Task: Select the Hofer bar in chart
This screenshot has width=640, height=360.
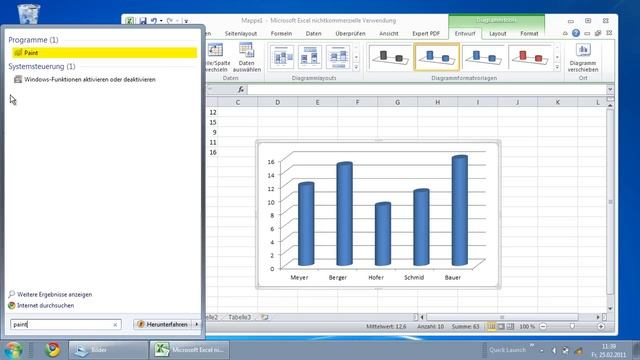Action: (x=383, y=234)
